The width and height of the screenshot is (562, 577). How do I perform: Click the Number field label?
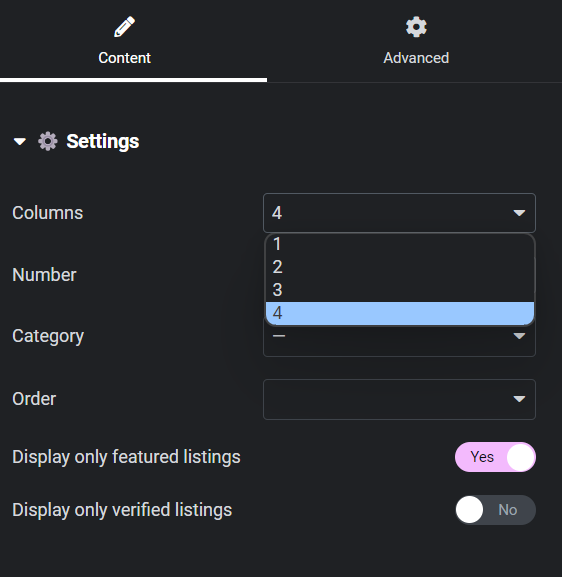pyautogui.click(x=44, y=275)
